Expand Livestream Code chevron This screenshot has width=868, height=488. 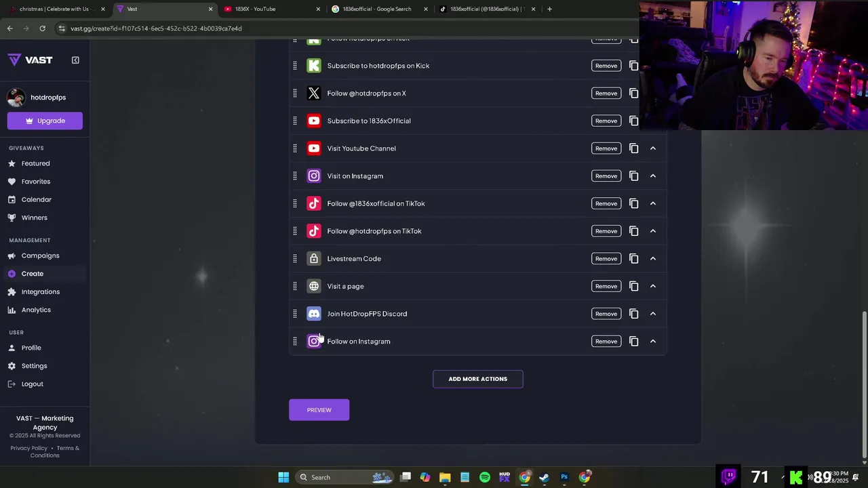coord(653,259)
